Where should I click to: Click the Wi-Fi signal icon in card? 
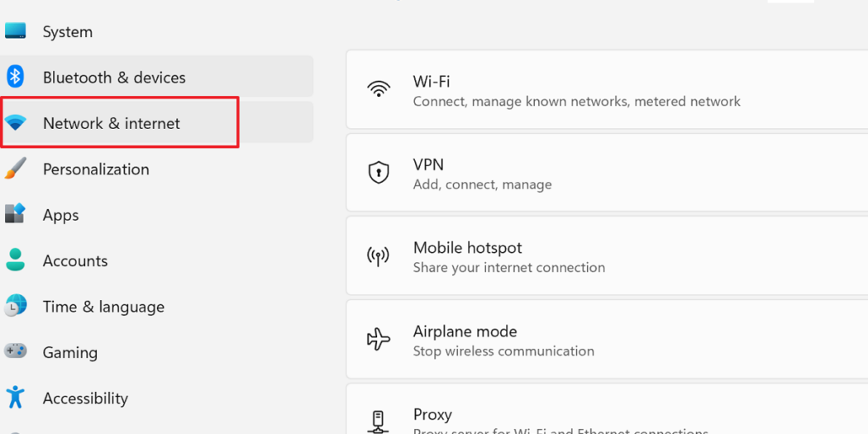379,89
